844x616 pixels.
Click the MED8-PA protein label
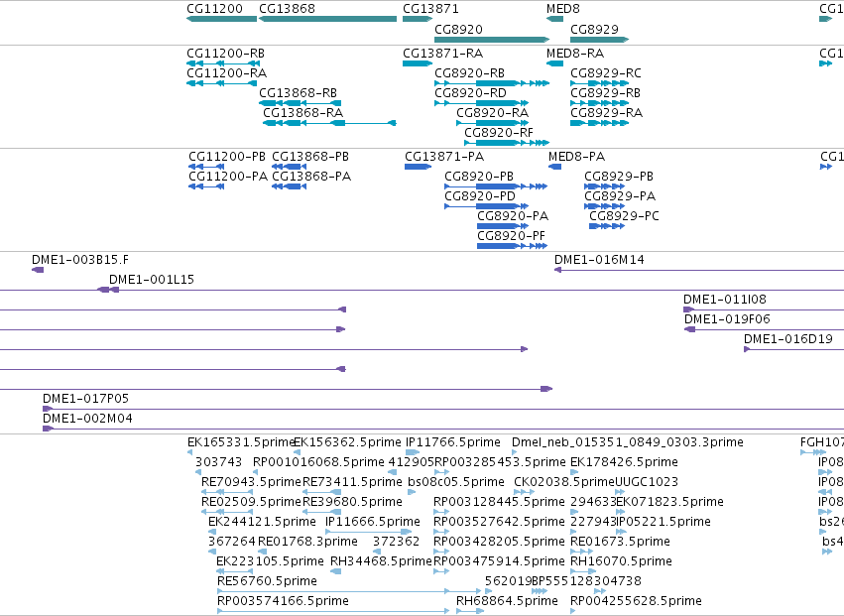tap(576, 157)
